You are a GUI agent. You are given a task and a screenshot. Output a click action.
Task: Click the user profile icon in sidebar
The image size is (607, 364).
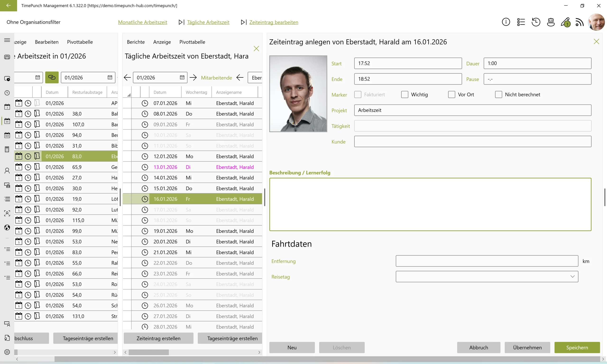7,171
